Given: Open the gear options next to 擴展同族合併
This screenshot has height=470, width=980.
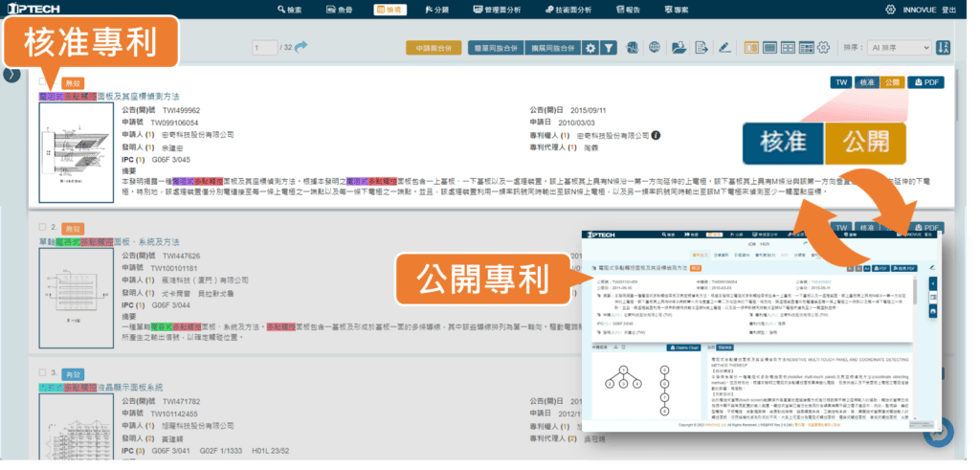Looking at the screenshot, I should coord(590,47).
